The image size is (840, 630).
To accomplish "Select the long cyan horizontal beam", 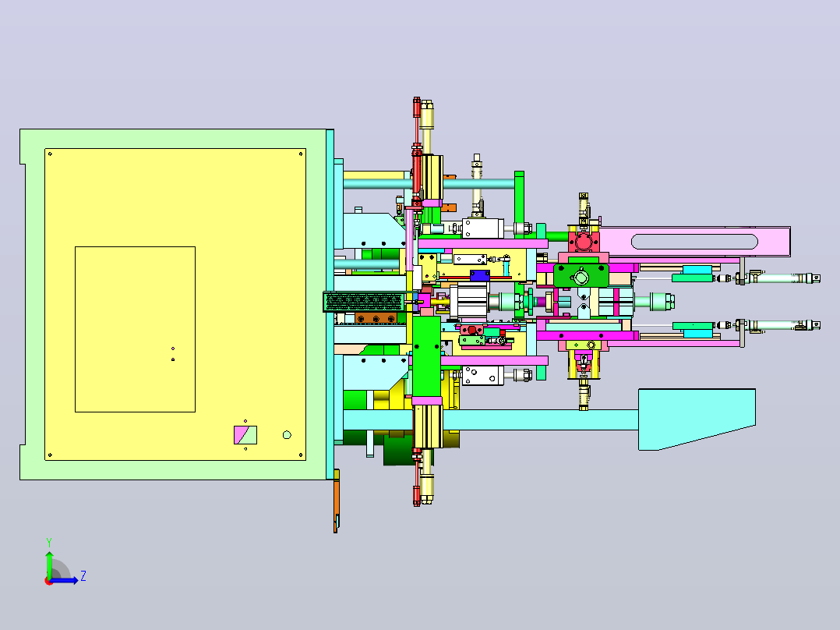I will (541, 419).
